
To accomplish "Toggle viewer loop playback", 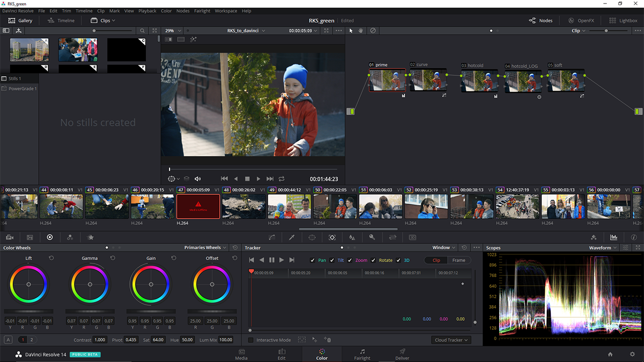I will 282,179.
